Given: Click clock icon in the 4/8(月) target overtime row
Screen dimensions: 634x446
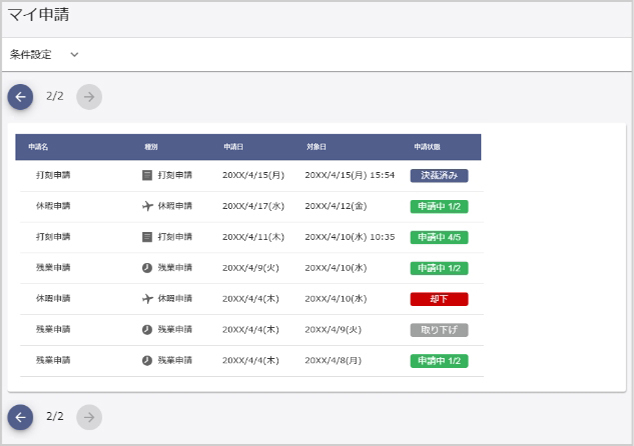Looking at the screenshot, I should pos(147,360).
